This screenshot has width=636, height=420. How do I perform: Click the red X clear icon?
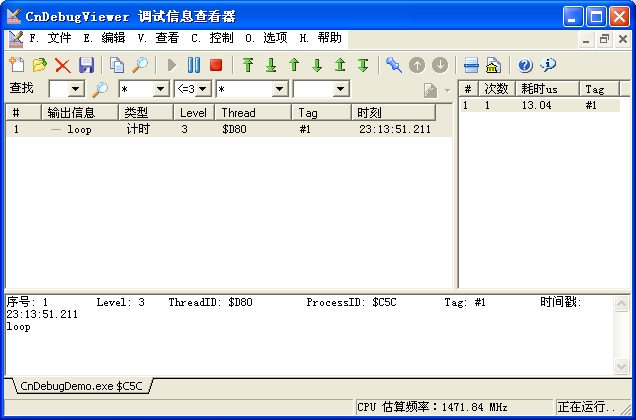tap(62, 65)
